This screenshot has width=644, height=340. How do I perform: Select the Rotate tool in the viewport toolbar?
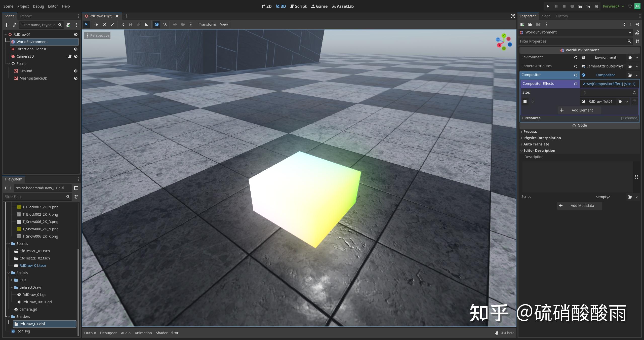104,24
